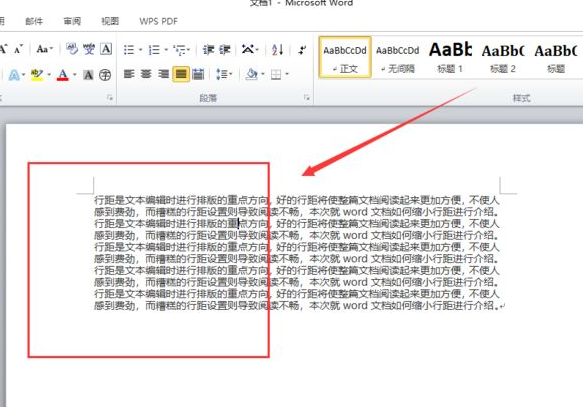Open line spacing dropdown
583x407 pixels.
224,74
